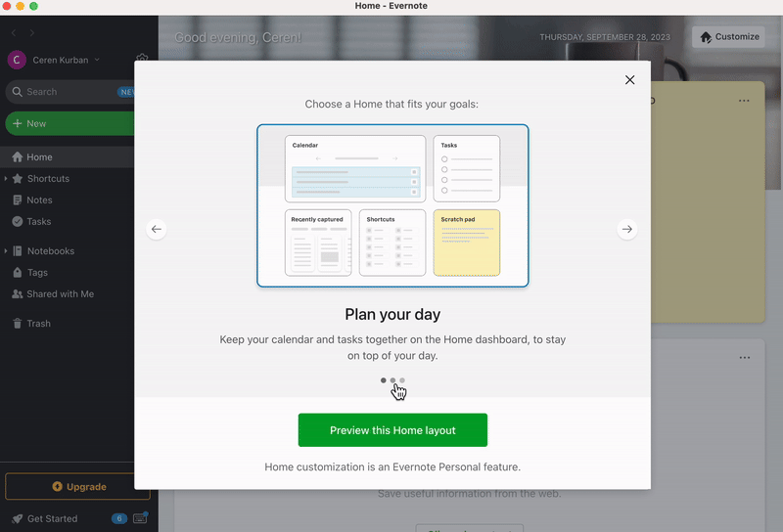
Task: Click the Tasks checkmark icon
Action: (17, 222)
